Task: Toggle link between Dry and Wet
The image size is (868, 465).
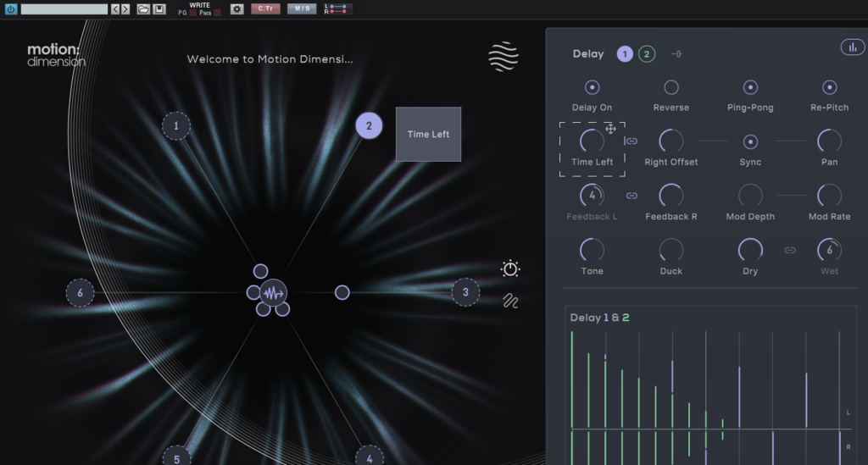Action: tap(790, 251)
